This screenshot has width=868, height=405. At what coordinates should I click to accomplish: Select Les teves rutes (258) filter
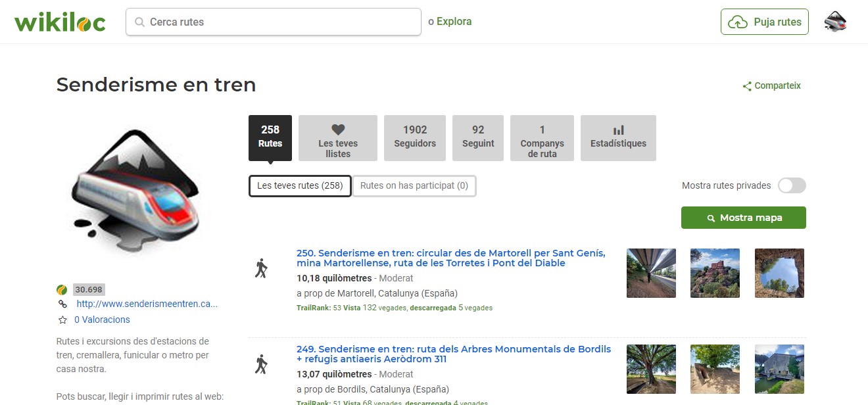click(x=300, y=185)
